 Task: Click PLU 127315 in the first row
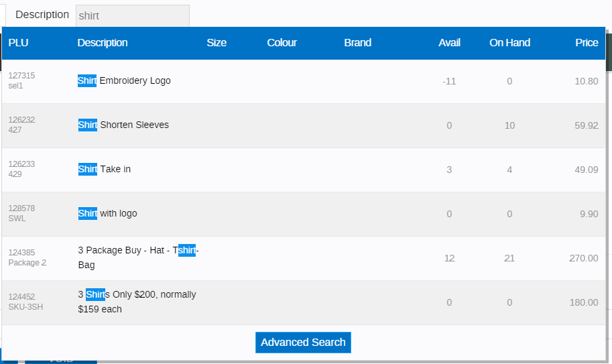(x=21, y=76)
